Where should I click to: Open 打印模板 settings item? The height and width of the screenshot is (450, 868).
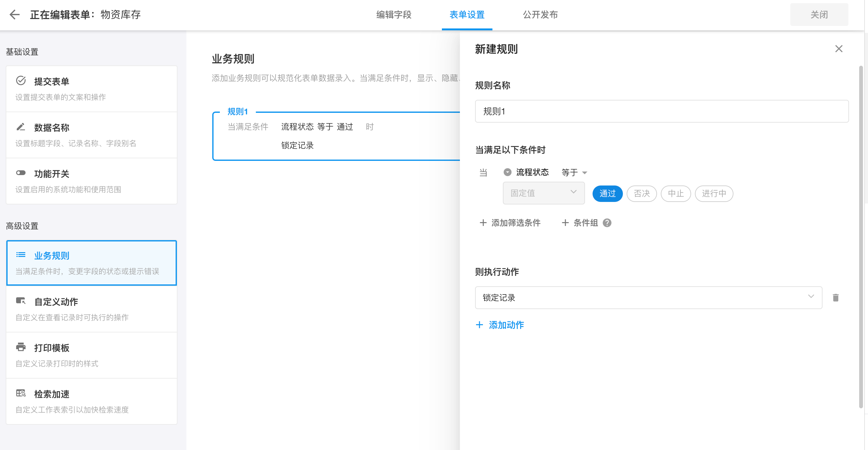[91, 355]
